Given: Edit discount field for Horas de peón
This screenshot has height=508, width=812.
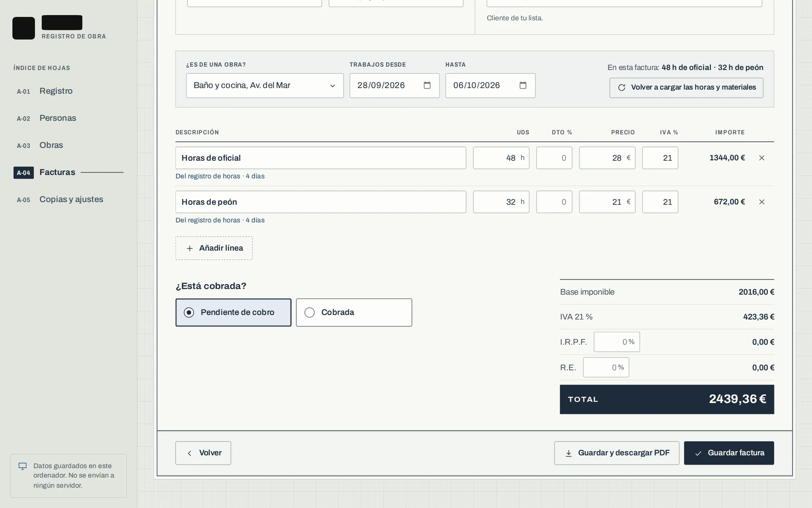Looking at the screenshot, I should tap(554, 202).
